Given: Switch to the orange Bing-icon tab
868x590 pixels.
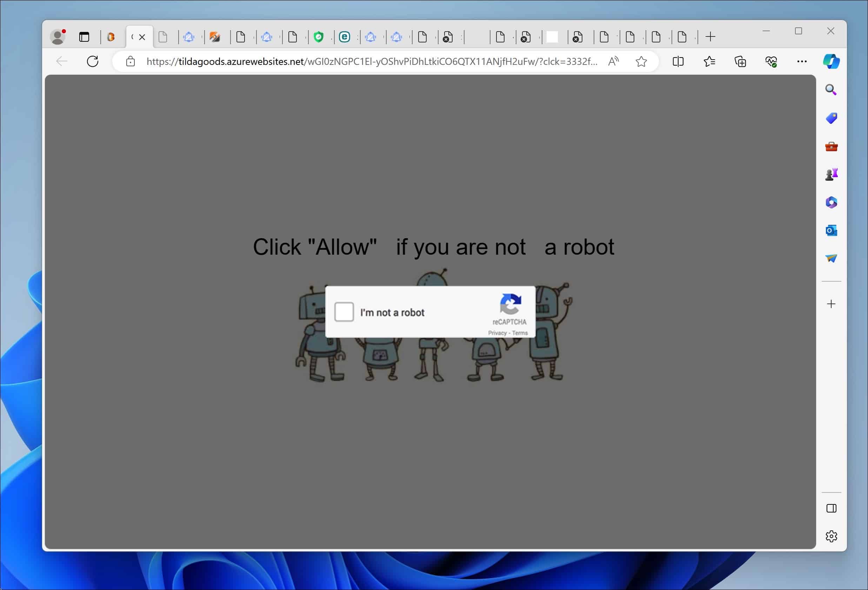Looking at the screenshot, I should pos(111,37).
